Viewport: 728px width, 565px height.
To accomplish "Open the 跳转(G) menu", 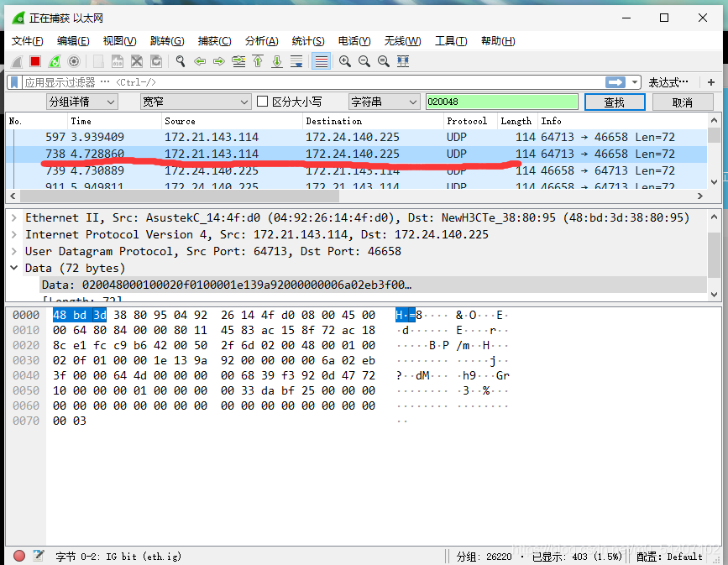I will 167,41.
